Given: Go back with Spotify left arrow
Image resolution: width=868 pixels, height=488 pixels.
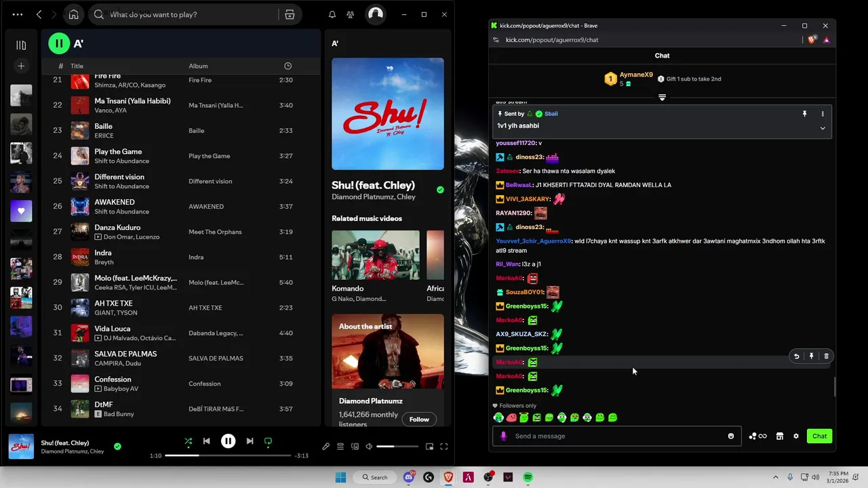Looking at the screenshot, I should click(39, 14).
